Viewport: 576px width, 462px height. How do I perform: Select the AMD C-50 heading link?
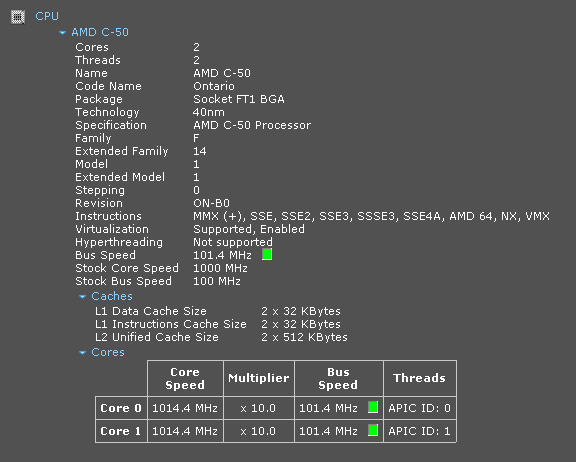[100, 32]
